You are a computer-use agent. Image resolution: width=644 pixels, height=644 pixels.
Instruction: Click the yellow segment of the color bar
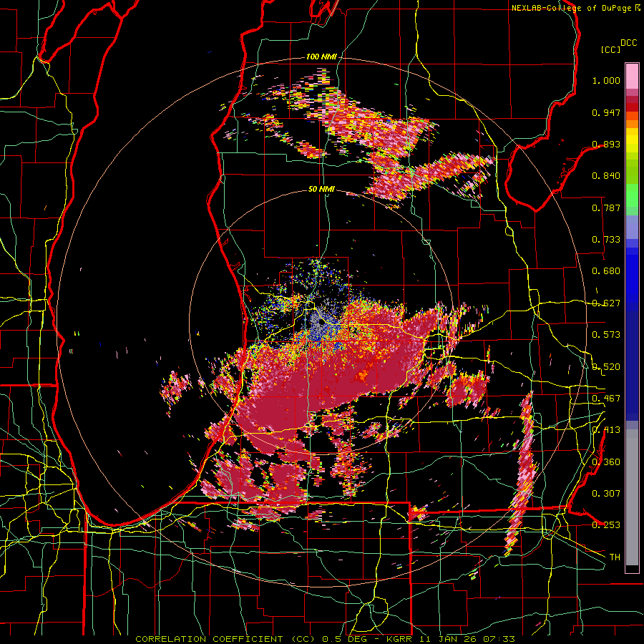(632, 141)
